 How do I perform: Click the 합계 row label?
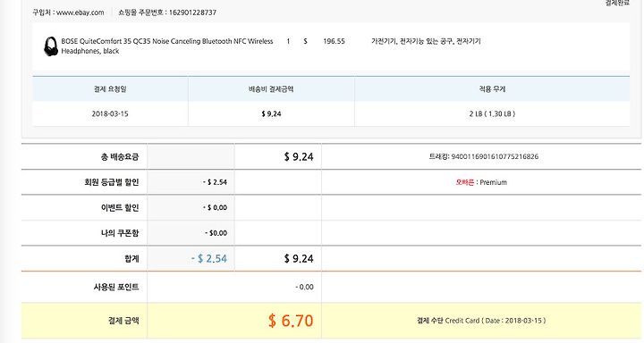pyautogui.click(x=131, y=258)
